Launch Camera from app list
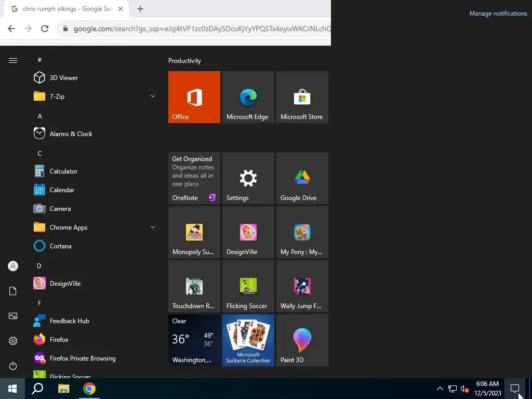532x399 pixels. click(95, 209)
